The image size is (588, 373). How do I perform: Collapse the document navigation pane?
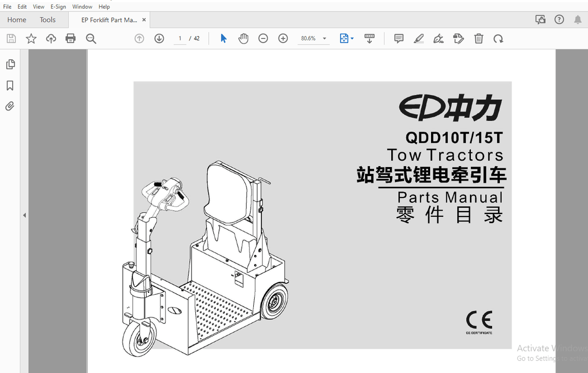point(24,214)
